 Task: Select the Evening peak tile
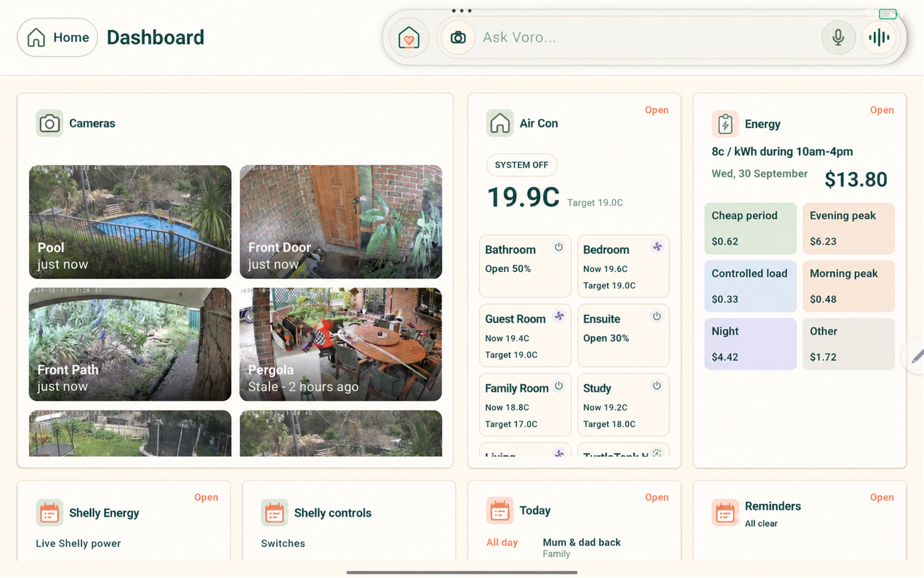pos(849,229)
